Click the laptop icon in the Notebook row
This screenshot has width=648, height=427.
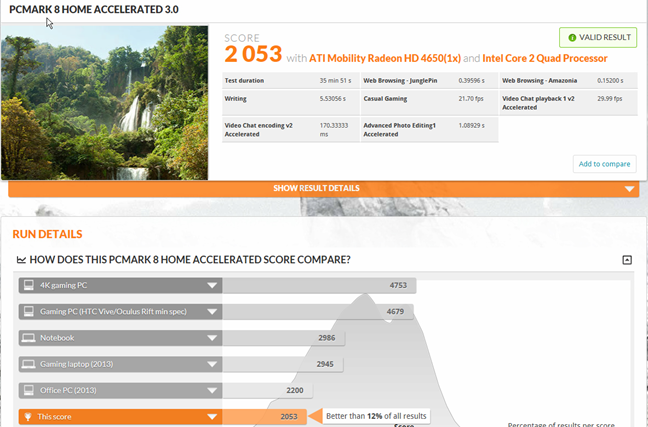(29, 338)
